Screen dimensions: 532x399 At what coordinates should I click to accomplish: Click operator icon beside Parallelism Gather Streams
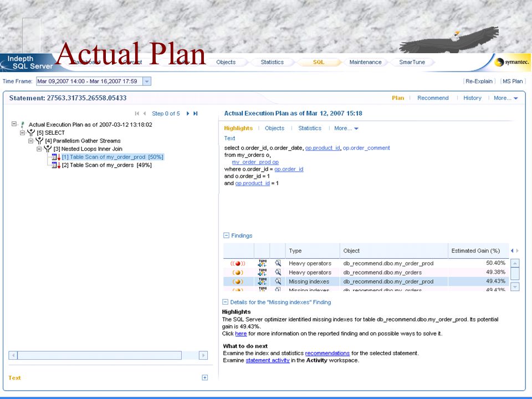click(x=39, y=140)
